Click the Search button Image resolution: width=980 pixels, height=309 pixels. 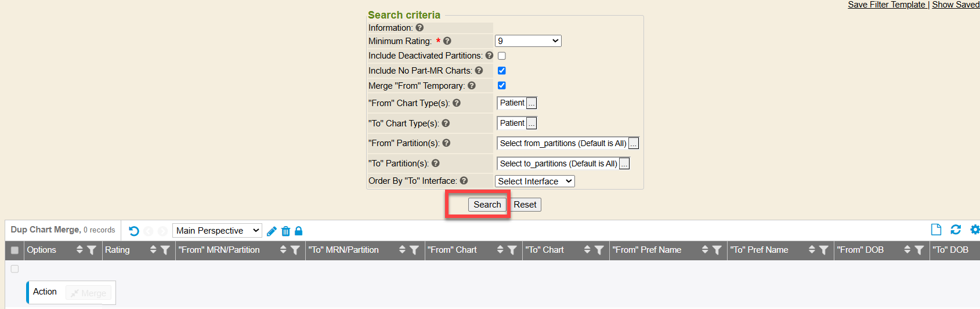tap(487, 205)
